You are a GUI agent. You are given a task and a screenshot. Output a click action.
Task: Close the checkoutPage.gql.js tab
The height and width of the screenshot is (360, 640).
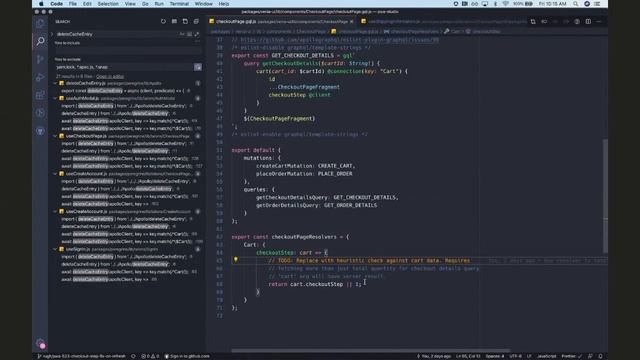(x=351, y=21)
